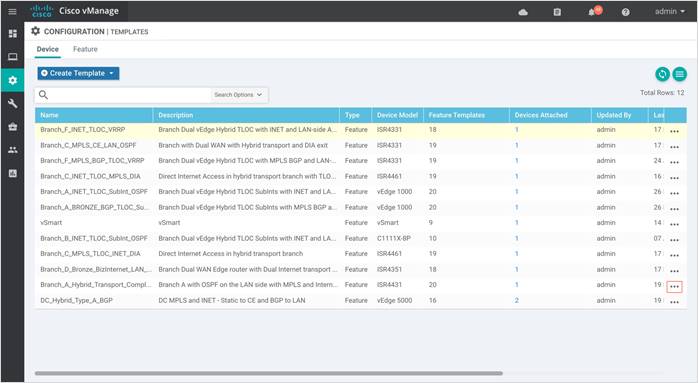The image size is (698, 383).
Task: Open the Administration people sidebar icon
Action: point(13,150)
